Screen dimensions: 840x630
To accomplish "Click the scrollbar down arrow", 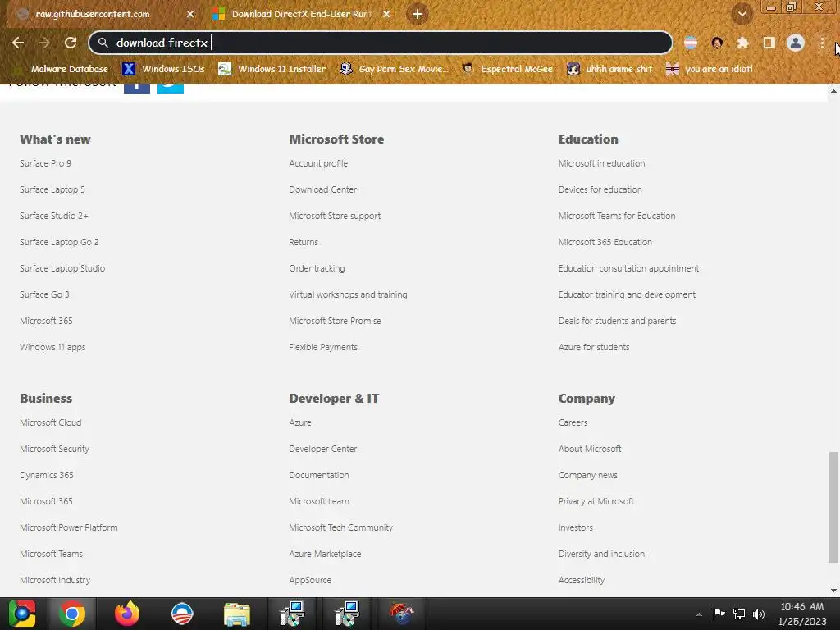I will pos(833,591).
